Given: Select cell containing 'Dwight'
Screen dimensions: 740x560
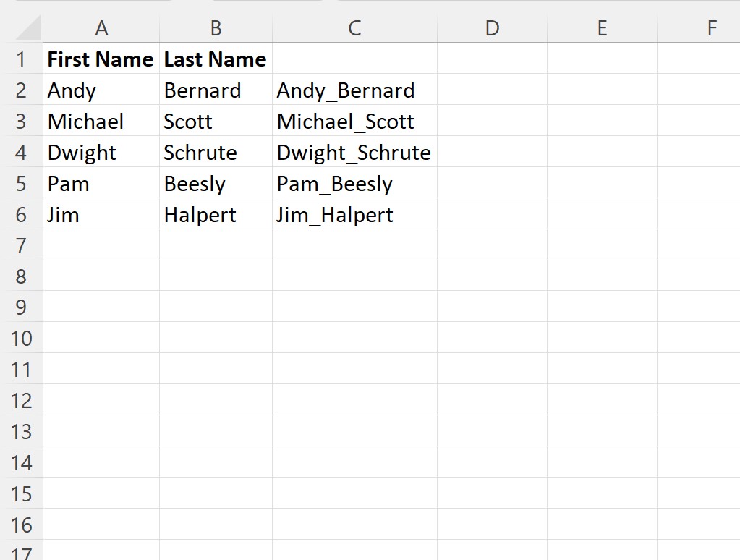Looking at the screenshot, I should [x=101, y=152].
